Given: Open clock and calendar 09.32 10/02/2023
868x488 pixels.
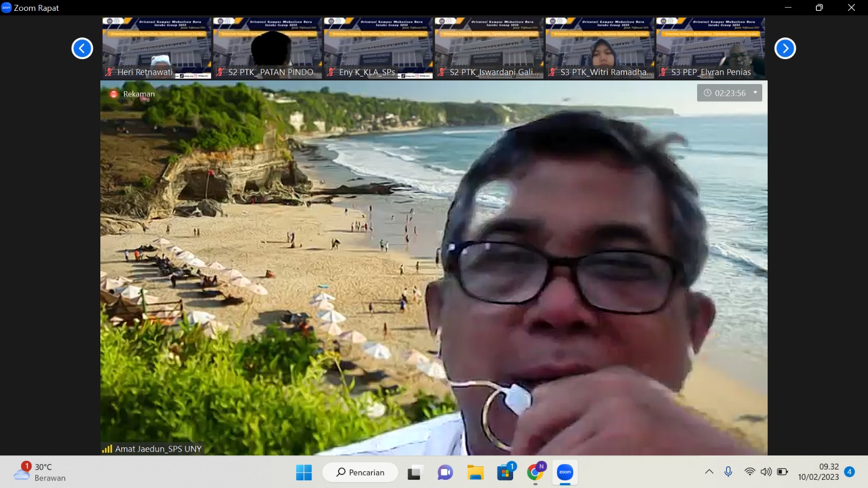Looking at the screenshot, I should 818,472.
